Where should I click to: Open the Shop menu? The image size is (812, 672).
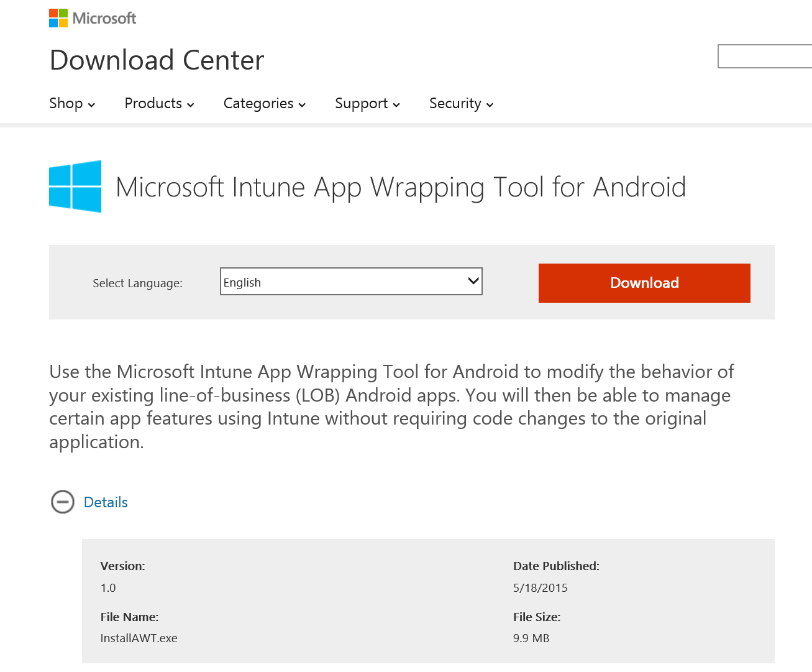67,103
